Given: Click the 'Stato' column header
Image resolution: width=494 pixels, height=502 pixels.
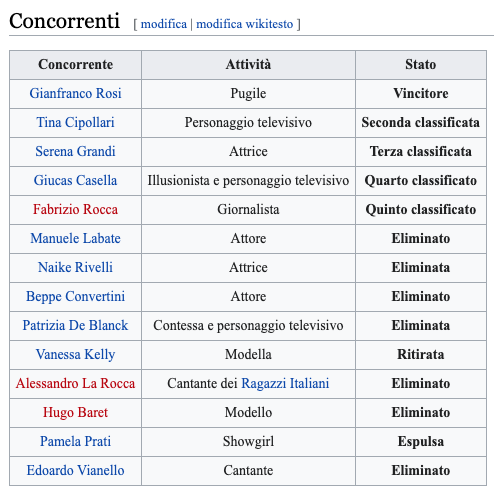Looking at the screenshot, I should pos(421,65).
